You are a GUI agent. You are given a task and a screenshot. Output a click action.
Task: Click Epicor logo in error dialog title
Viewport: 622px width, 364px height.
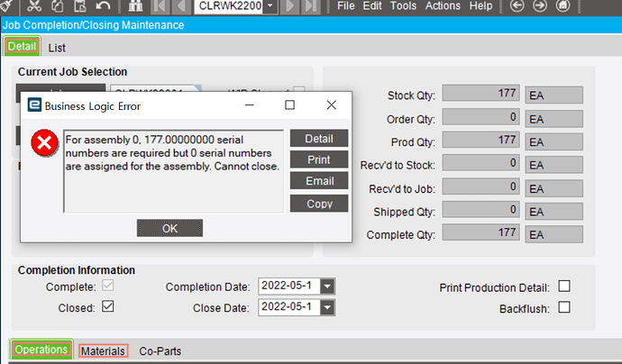34,105
